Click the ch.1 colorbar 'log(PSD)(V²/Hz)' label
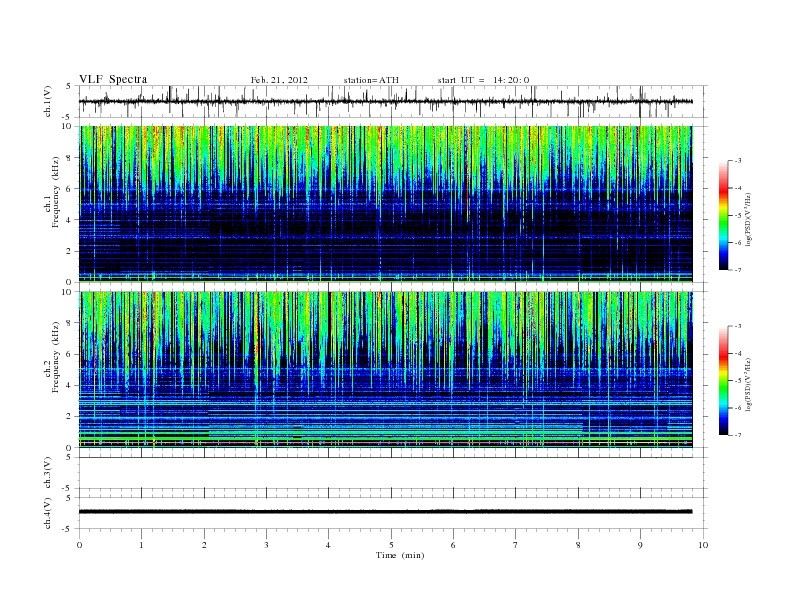 [x=748, y=219]
